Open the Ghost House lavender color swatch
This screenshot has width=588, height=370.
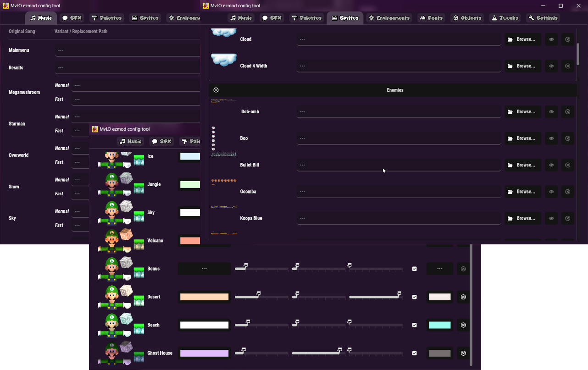(204, 353)
